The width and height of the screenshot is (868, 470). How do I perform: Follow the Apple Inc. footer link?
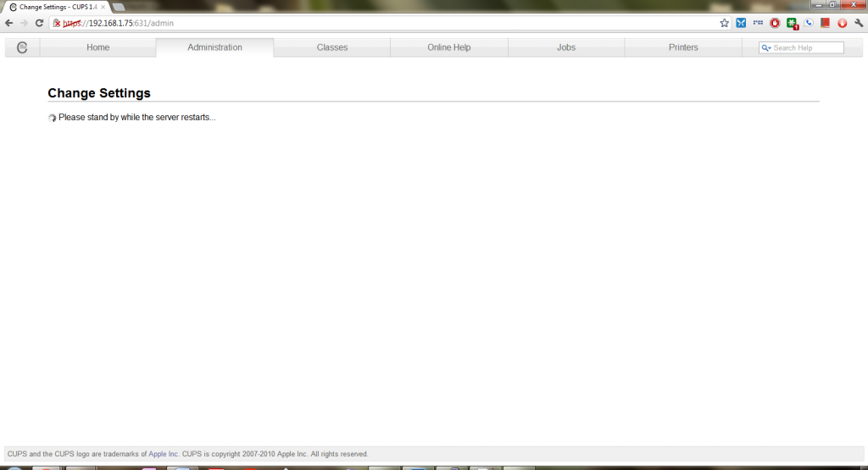164,454
